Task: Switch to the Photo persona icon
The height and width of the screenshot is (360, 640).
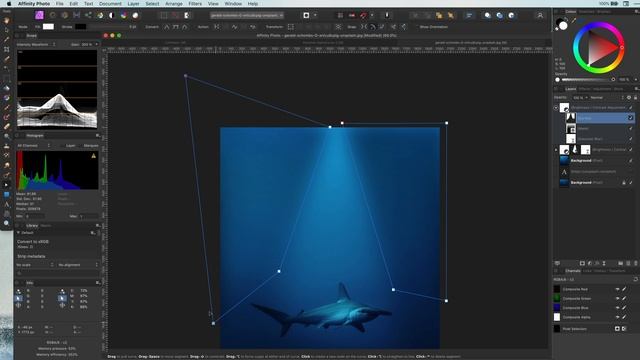Action: (x=40, y=16)
